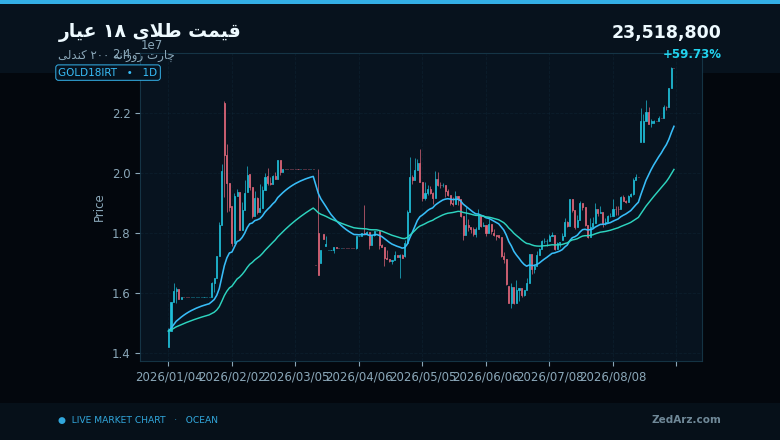The height and width of the screenshot is (440, 780).
Task: Click the 2026/01/04 date label
Action: [169, 377]
